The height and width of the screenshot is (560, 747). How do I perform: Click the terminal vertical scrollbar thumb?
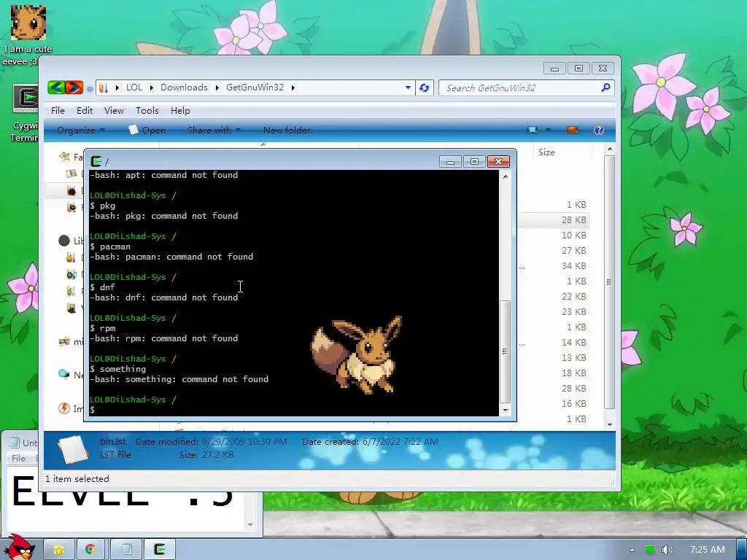click(505, 351)
